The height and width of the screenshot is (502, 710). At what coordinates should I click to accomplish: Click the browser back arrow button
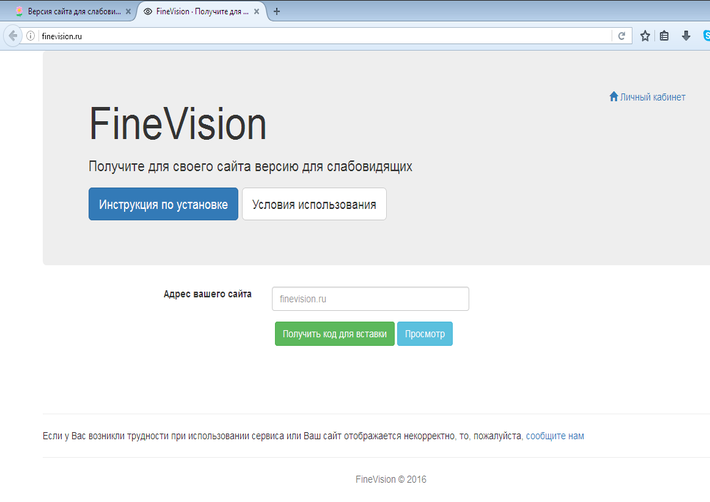tap(13, 36)
